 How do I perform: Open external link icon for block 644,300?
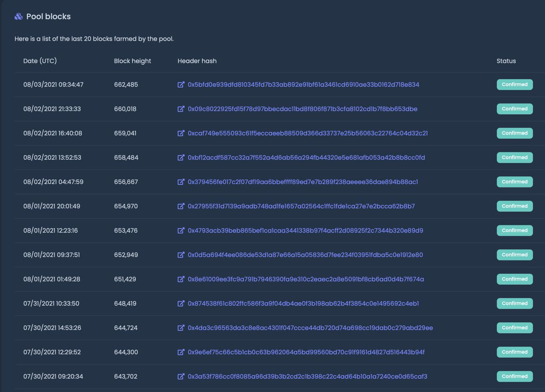tap(181, 352)
